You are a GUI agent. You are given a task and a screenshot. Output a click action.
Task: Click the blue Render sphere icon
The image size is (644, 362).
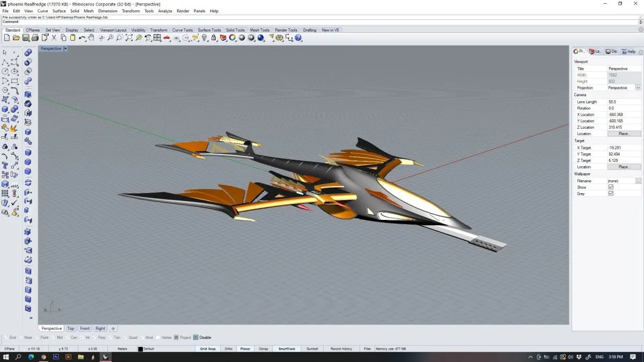pyautogui.click(x=261, y=38)
